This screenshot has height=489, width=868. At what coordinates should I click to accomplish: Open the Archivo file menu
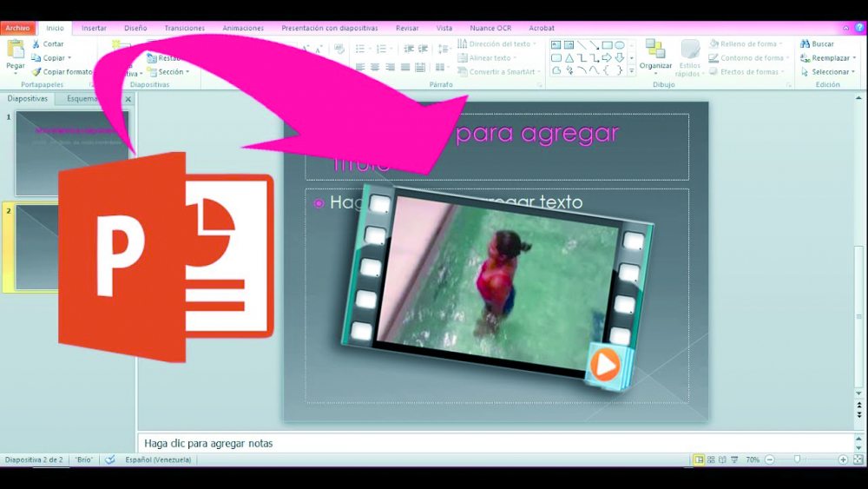click(x=17, y=28)
